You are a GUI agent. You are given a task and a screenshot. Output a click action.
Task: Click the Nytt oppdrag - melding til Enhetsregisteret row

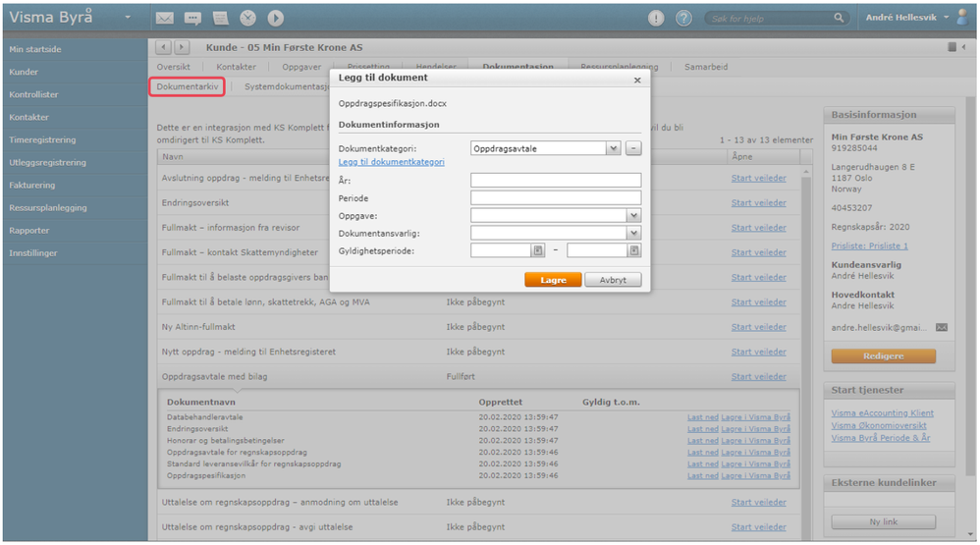(478, 352)
